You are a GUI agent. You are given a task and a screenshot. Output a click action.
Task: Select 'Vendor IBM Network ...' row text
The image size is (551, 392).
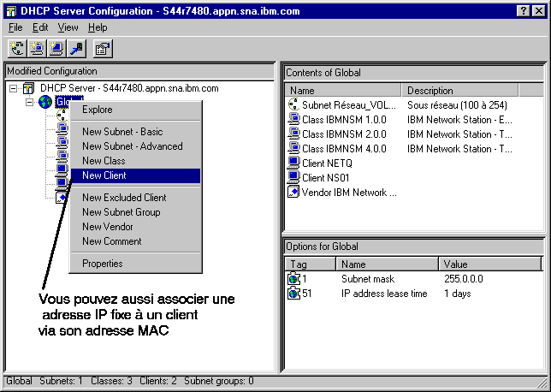coord(349,193)
